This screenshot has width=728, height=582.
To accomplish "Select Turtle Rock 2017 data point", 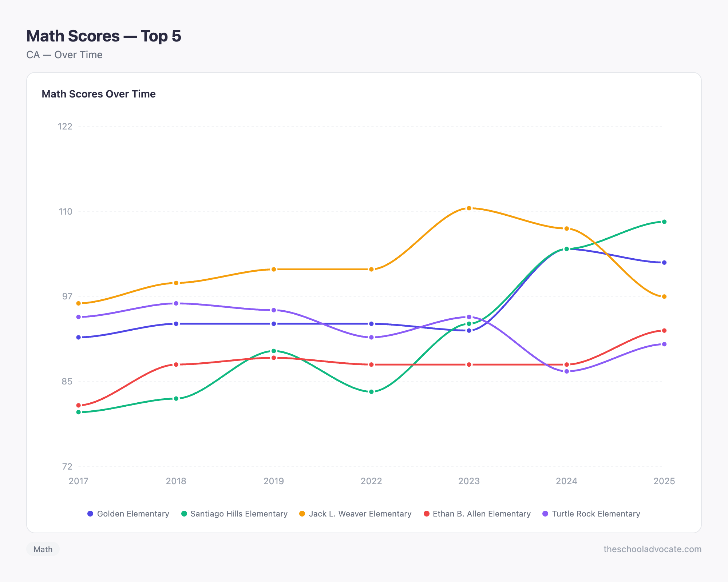I will pos(79,317).
